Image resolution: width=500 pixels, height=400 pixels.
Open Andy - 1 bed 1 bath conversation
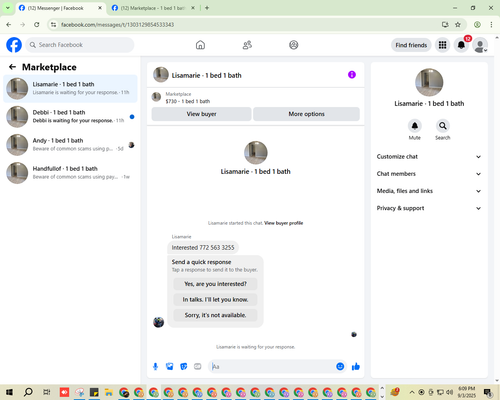click(70, 145)
